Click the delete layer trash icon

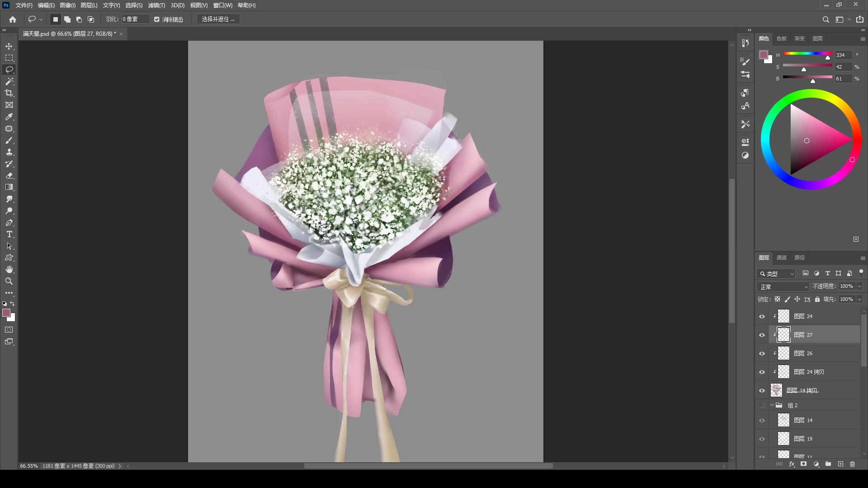(x=852, y=464)
